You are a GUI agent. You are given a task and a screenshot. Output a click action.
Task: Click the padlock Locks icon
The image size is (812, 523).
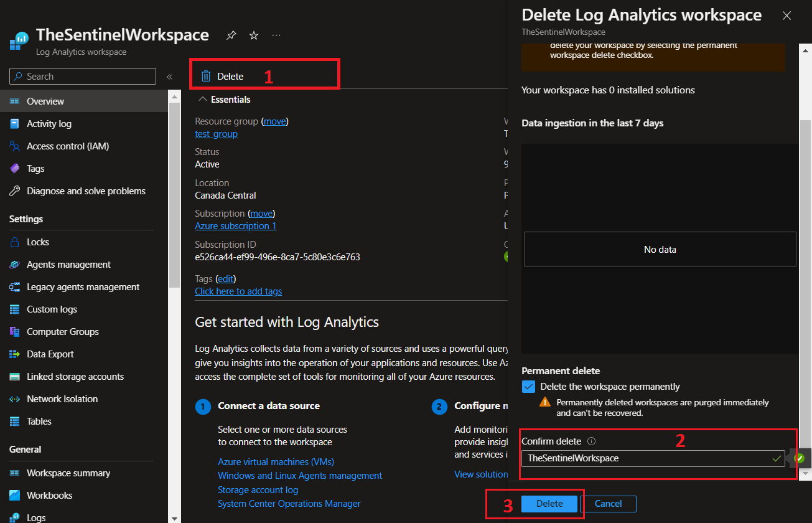14,242
